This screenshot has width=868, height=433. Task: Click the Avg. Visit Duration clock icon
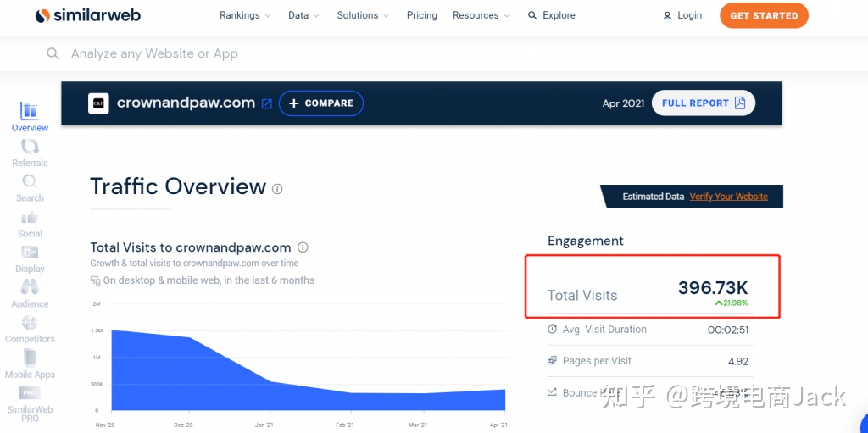pos(552,329)
